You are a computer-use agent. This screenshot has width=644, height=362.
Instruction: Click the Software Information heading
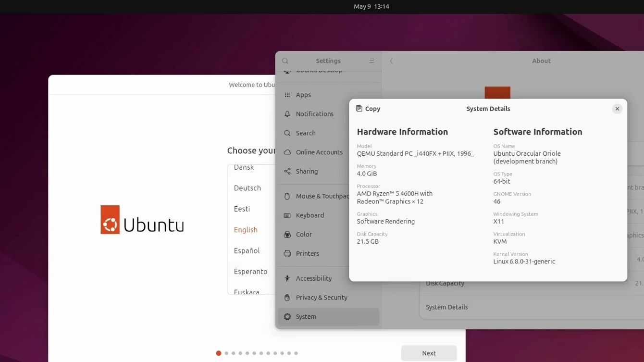click(x=537, y=132)
